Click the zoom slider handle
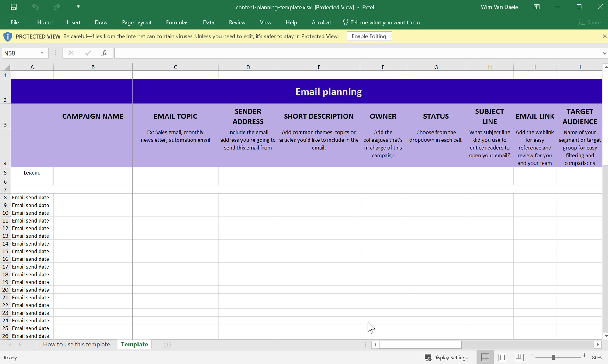 point(554,357)
